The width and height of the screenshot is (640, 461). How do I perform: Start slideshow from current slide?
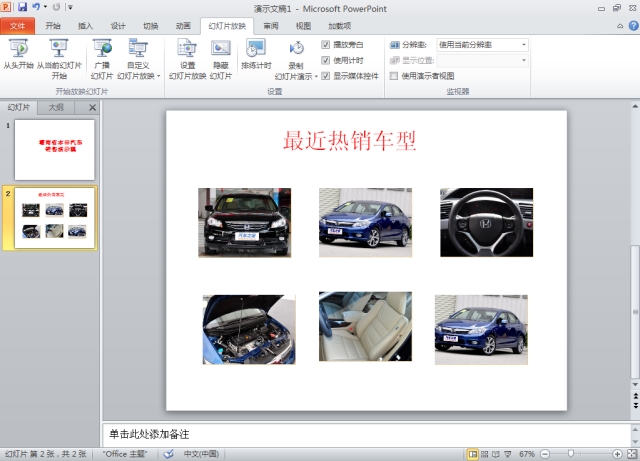click(x=59, y=56)
